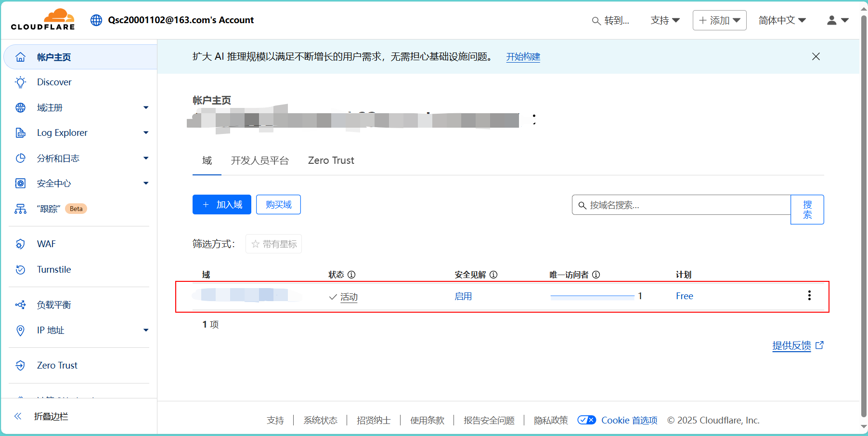Click the info icon next to 状态

click(x=351, y=275)
